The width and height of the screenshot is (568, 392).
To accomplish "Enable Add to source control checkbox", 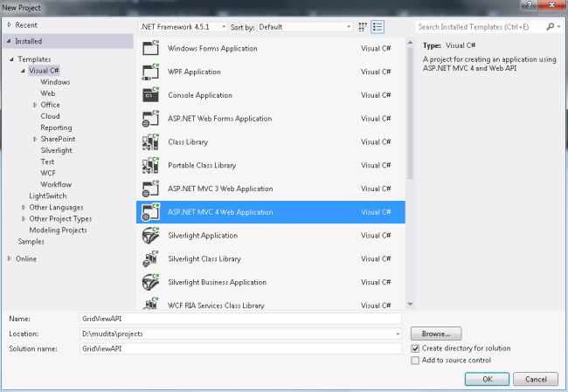I will tap(415, 361).
